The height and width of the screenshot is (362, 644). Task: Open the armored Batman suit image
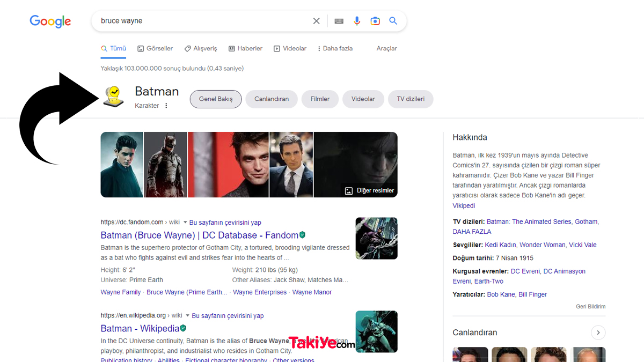coord(166,165)
